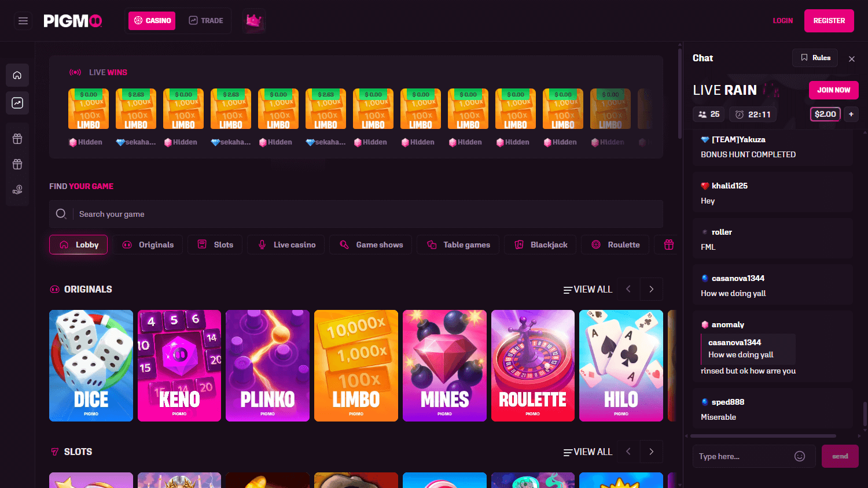Select the Home icon in the left sidebar

click(17, 75)
